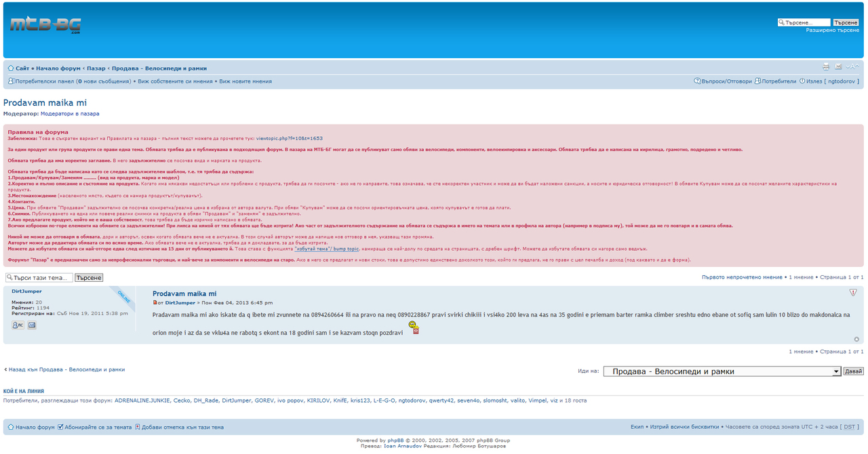Click the change font size icon
868x454 pixels.
[852, 67]
